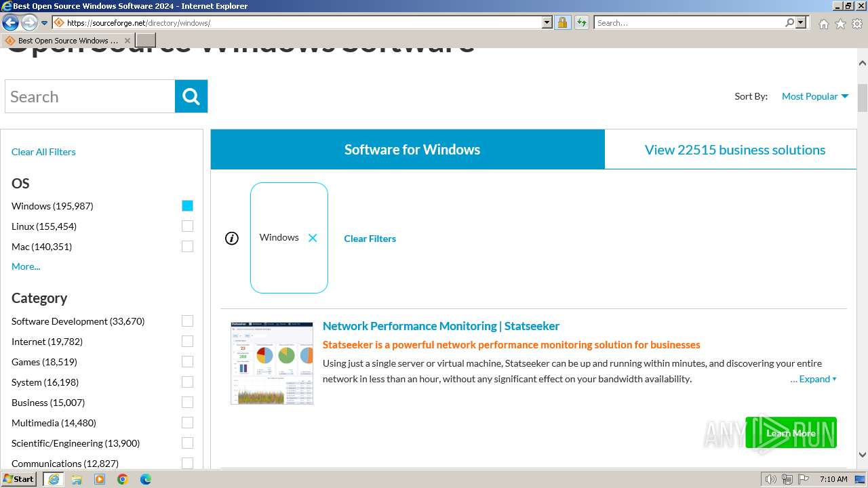The height and width of the screenshot is (488, 868).
Task: Check the Games category checkbox
Action: (187, 362)
